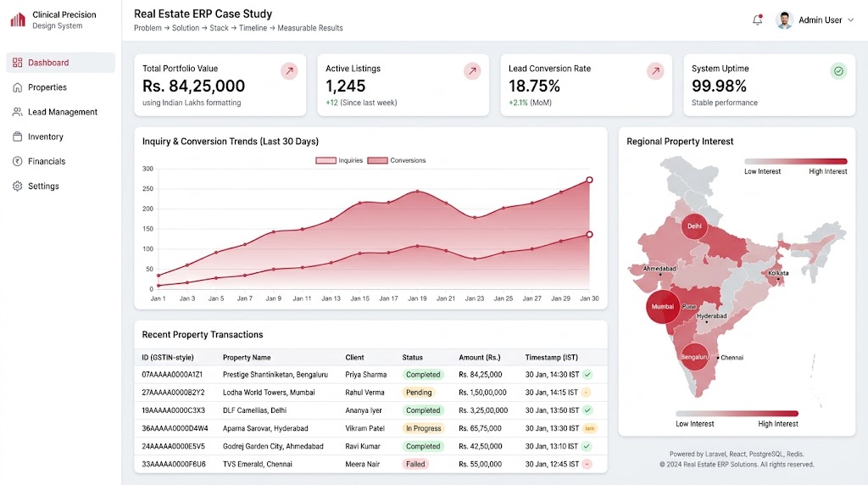Open Lodha World Towers, Mumbai
868x485 pixels.
[269, 393]
